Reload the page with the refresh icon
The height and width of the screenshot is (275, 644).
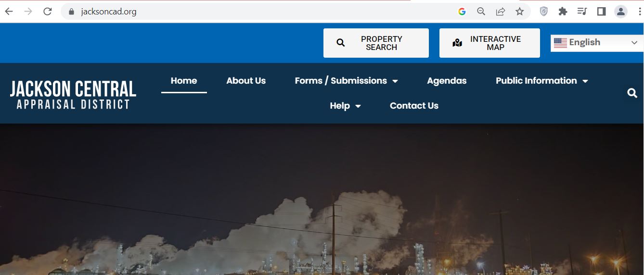point(47,12)
